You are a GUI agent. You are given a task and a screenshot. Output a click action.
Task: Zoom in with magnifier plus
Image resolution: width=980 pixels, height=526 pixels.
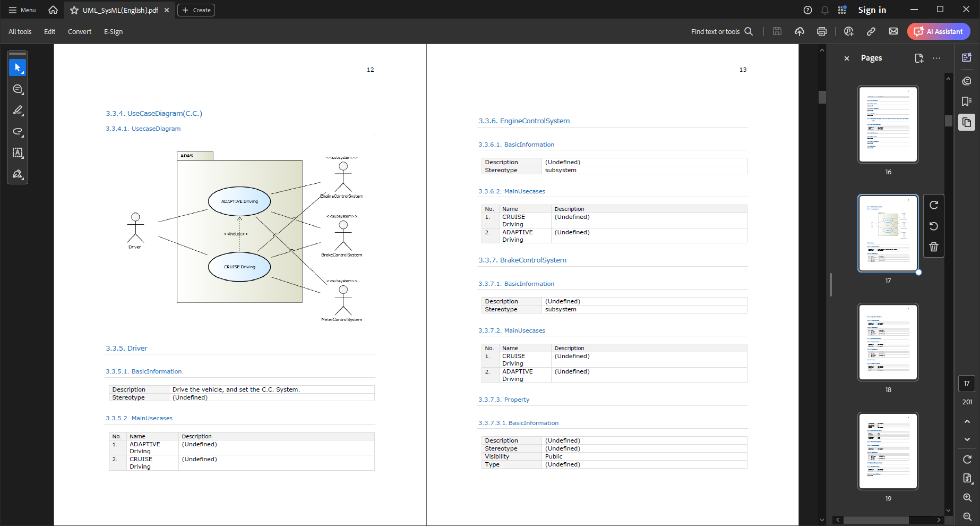coord(967,498)
